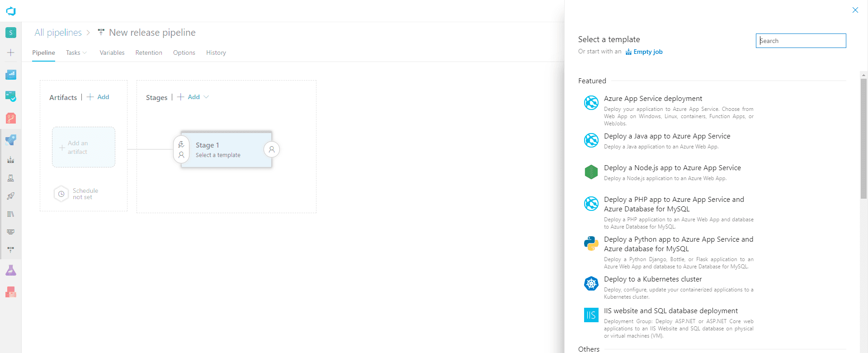Image resolution: width=868 pixels, height=353 pixels.
Task: Click the Python logo template icon
Action: tap(591, 243)
